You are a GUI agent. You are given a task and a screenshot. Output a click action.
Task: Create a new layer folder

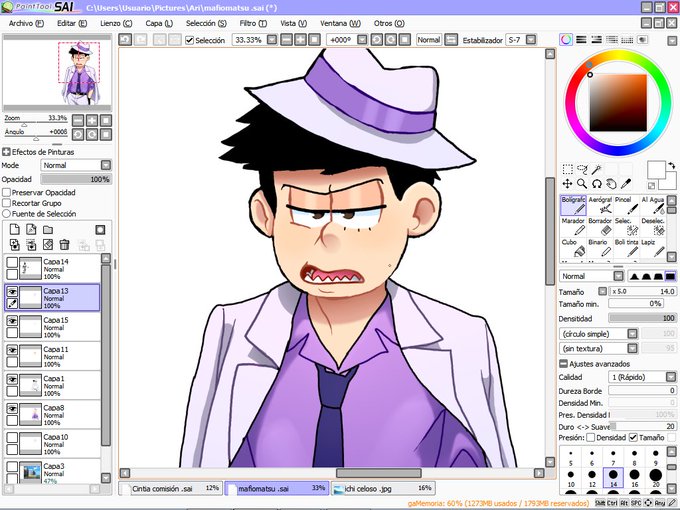click(x=48, y=229)
